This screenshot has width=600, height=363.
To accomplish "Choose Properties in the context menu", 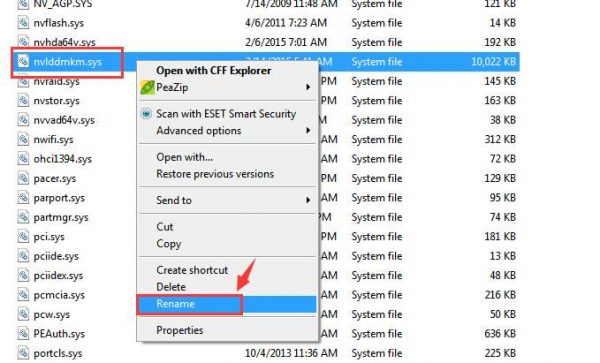I will pos(179,330).
